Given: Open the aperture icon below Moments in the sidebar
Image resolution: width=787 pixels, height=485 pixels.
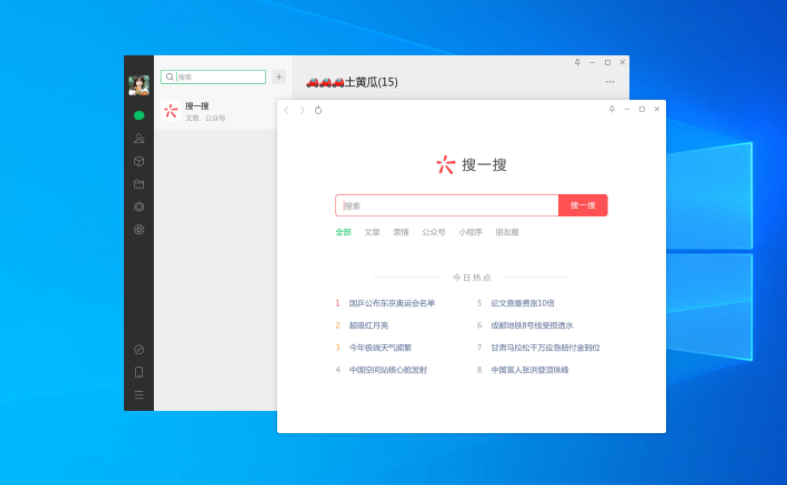Looking at the screenshot, I should click(139, 229).
